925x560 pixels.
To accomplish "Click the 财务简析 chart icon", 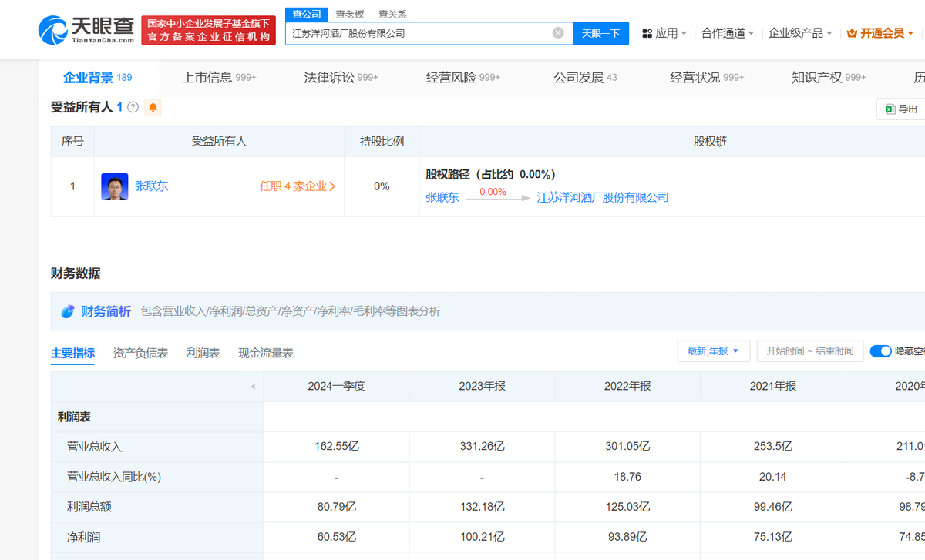I will click(69, 311).
